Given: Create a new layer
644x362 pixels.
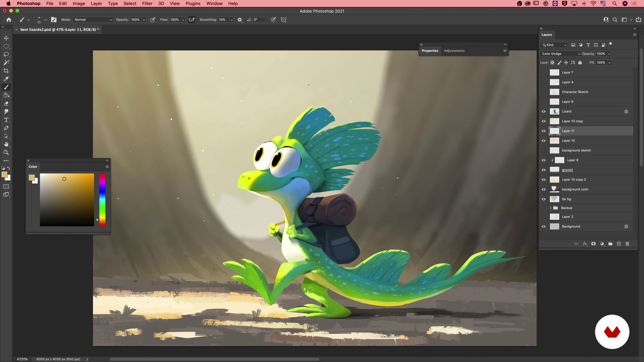Looking at the screenshot, I should 619,244.
